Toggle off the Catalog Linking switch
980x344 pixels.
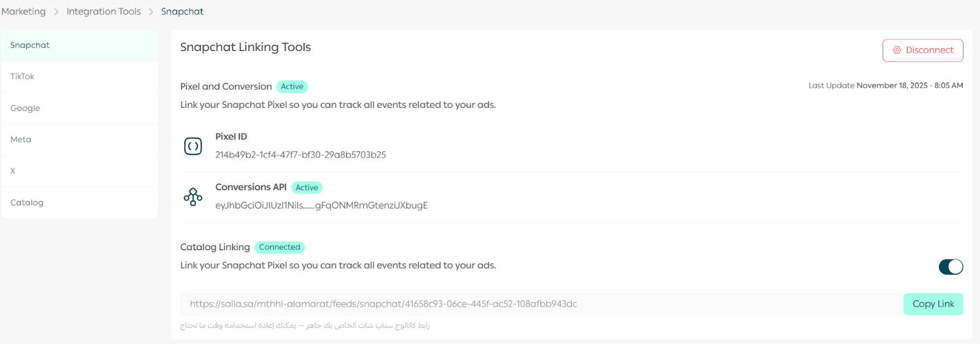951,267
